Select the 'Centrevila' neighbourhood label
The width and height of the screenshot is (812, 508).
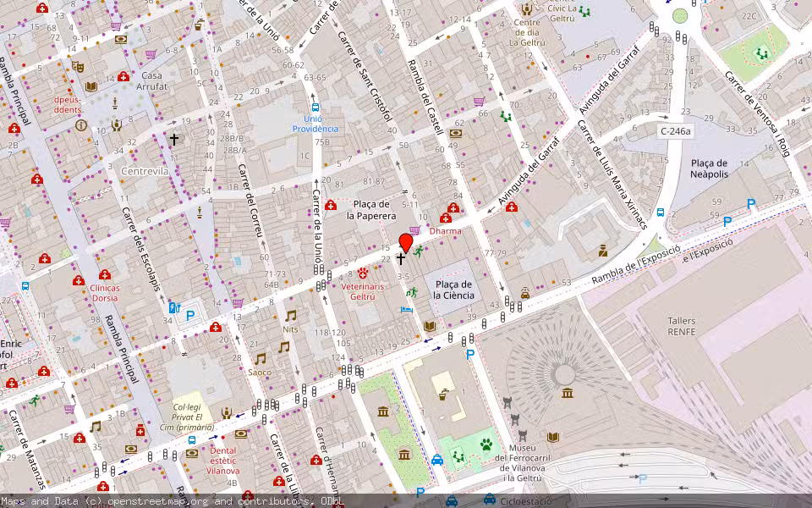point(145,170)
